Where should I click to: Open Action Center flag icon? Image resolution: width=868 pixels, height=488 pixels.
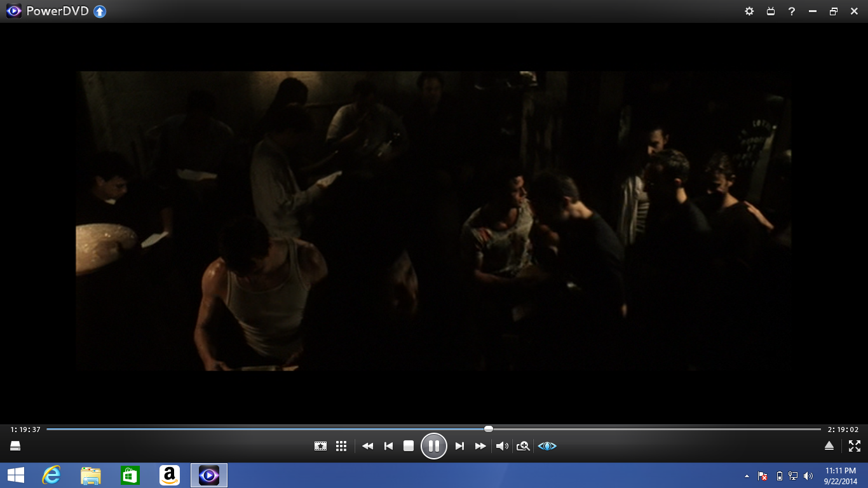763,475
